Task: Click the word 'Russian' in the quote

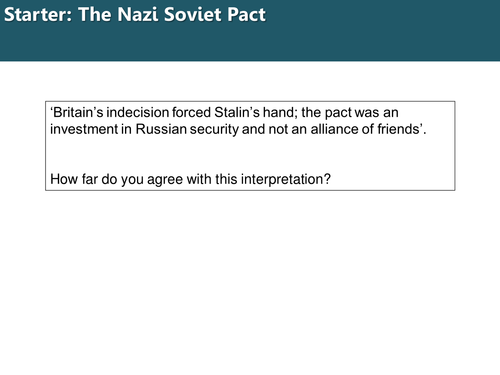Action: (x=161, y=129)
